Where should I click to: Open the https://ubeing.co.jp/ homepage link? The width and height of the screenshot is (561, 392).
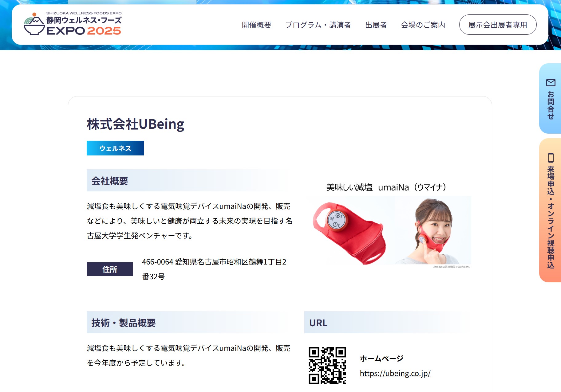pos(395,373)
